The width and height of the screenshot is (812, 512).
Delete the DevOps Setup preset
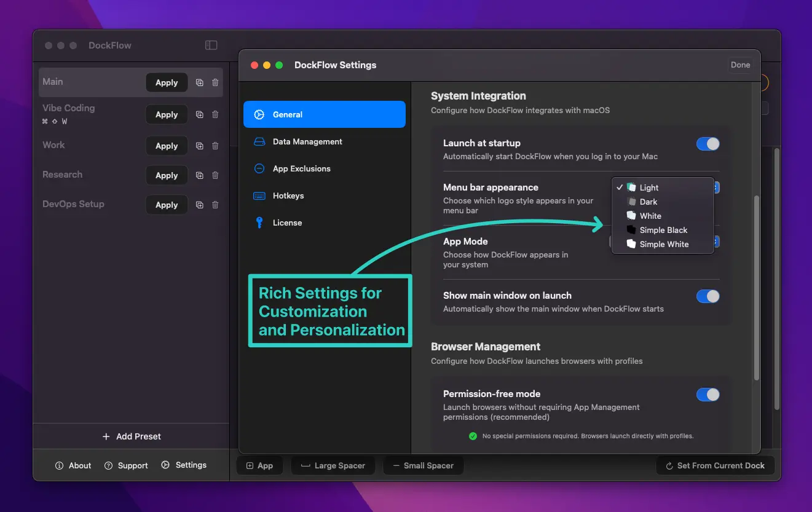[215, 205]
